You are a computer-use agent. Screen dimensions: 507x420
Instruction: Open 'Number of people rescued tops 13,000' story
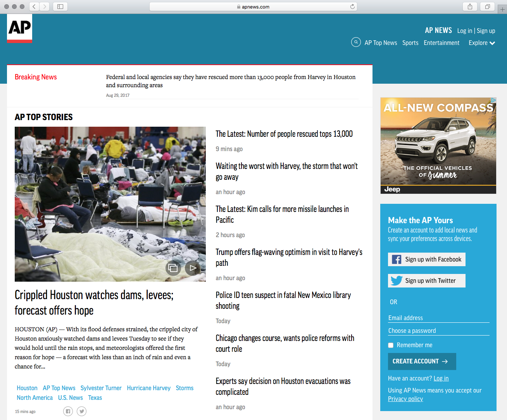(x=284, y=134)
